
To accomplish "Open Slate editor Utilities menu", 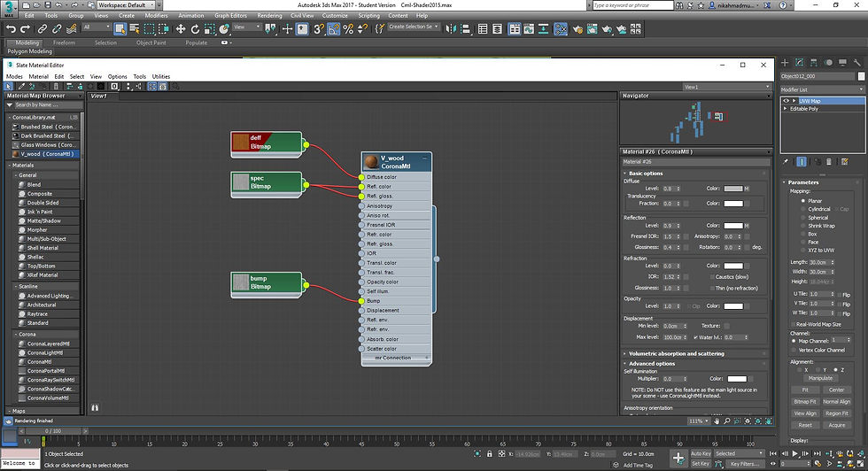I will point(161,76).
